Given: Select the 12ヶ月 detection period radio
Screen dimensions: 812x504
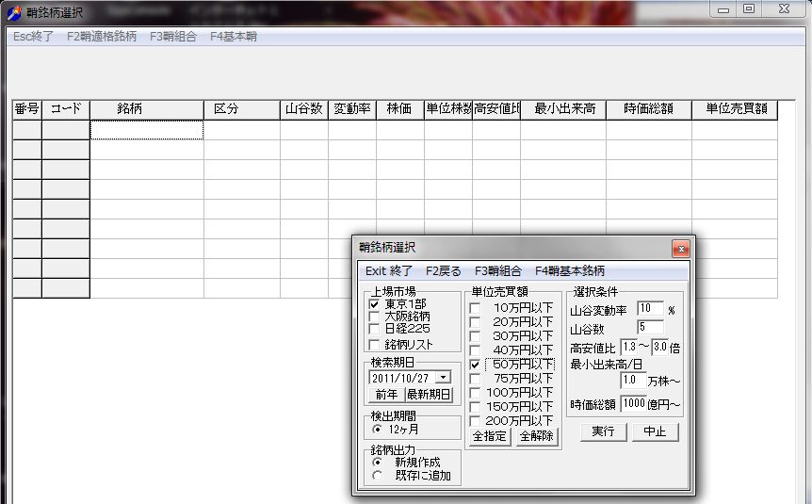Looking at the screenshot, I should (377, 429).
